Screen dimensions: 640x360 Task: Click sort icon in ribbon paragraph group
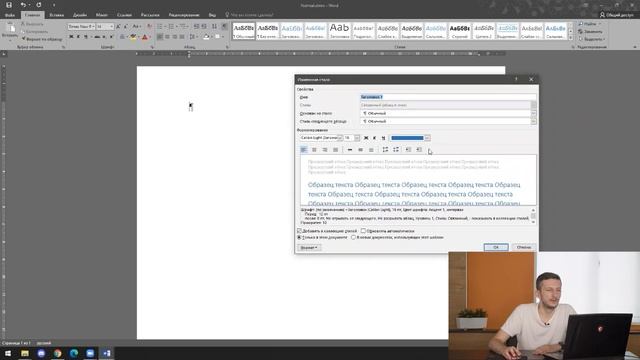[x=214, y=27]
